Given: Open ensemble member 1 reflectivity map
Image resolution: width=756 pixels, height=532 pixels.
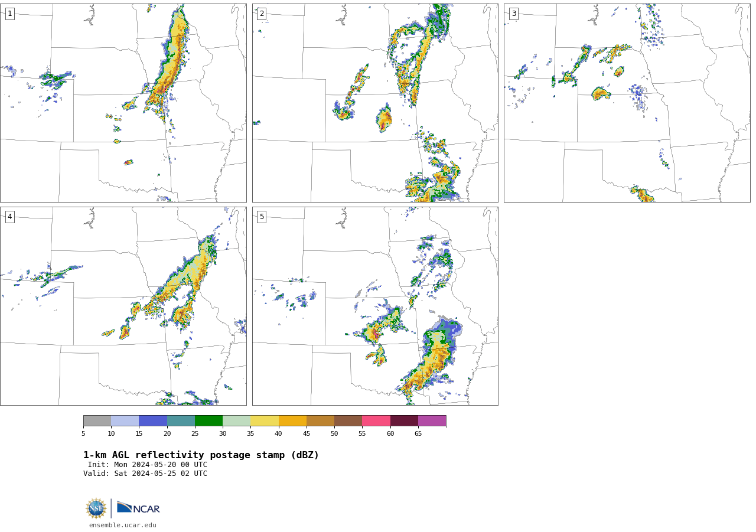Looking at the screenshot, I should (x=123, y=103).
